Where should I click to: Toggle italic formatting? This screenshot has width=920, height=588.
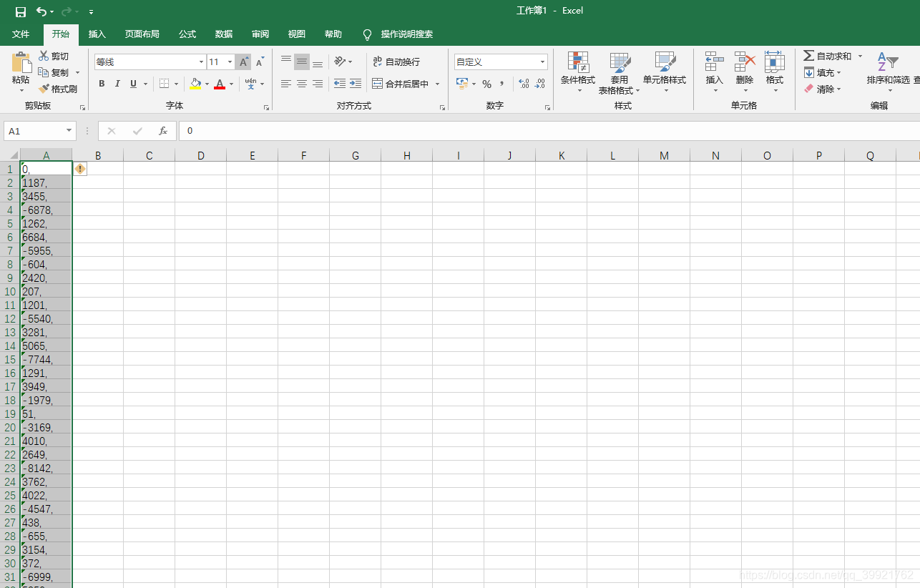coord(117,84)
